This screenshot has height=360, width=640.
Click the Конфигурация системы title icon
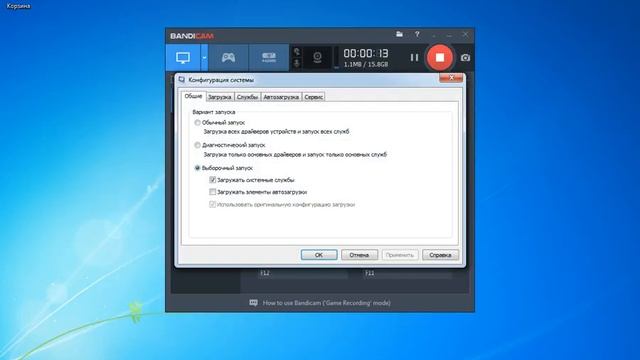tap(182, 80)
